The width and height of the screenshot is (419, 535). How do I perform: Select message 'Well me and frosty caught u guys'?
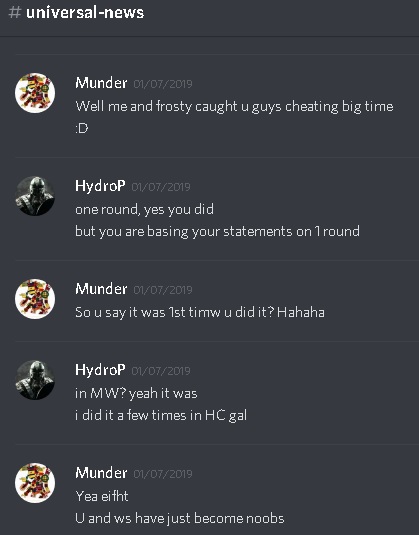tap(234, 106)
